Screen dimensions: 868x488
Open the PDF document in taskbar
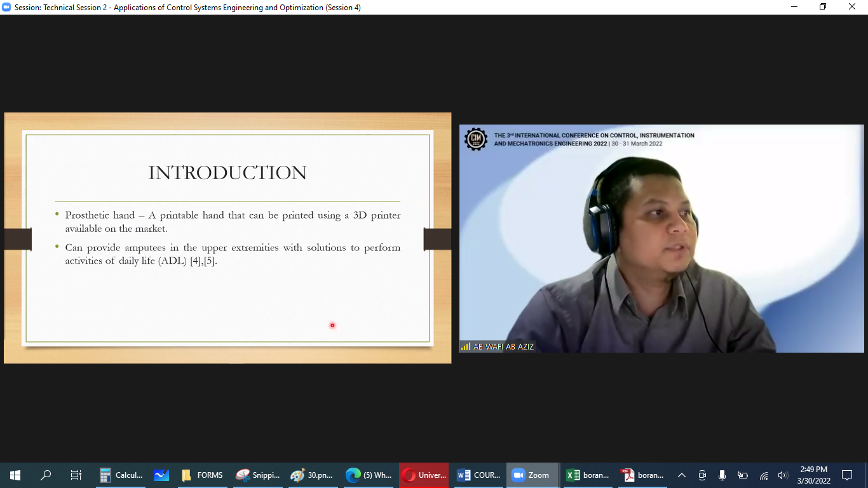tap(642, 475)
